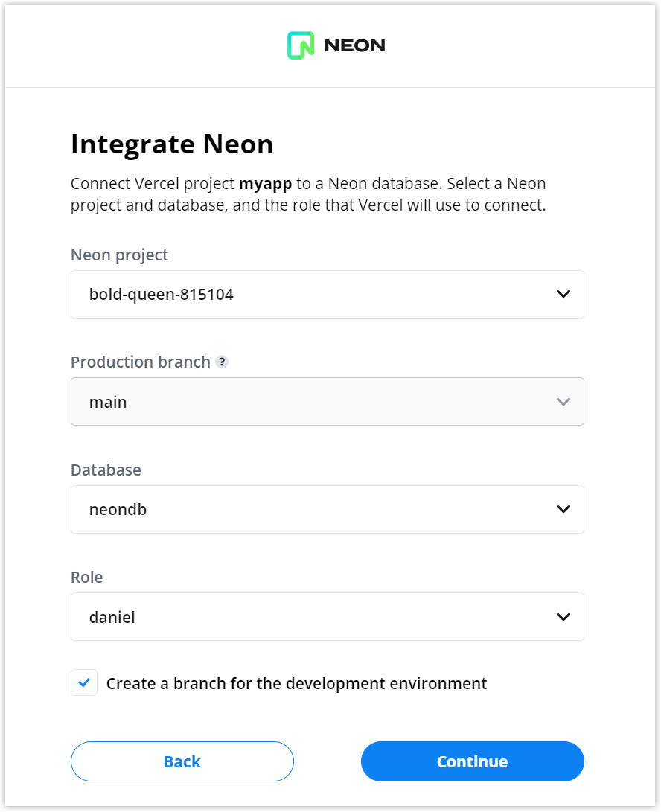Image resolution: width=661 pixels, height=812 pixels.
Task: Open the Database dropdown showing neondb
Action: click(x=328, y=510)
